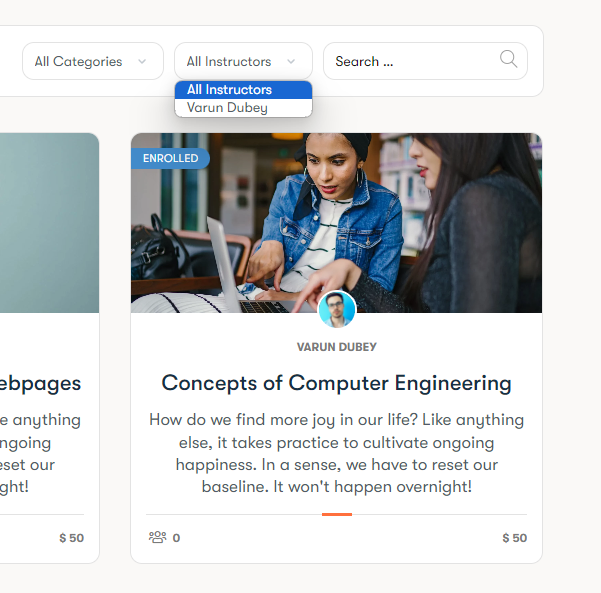Click the All Categories chevron arrow
601x593 pixels.
point(142,61)
